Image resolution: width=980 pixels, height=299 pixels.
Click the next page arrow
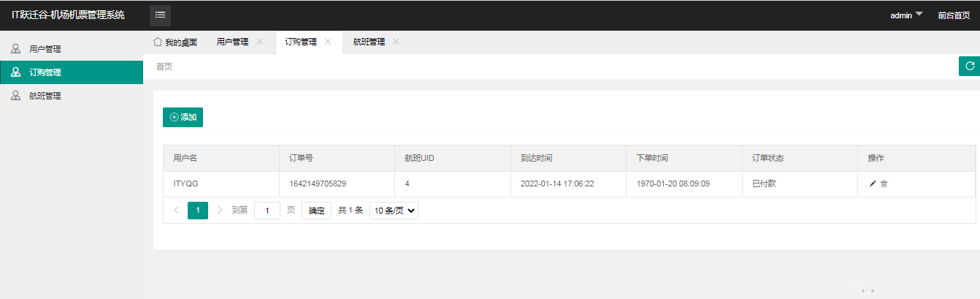[x=220, y=211]
